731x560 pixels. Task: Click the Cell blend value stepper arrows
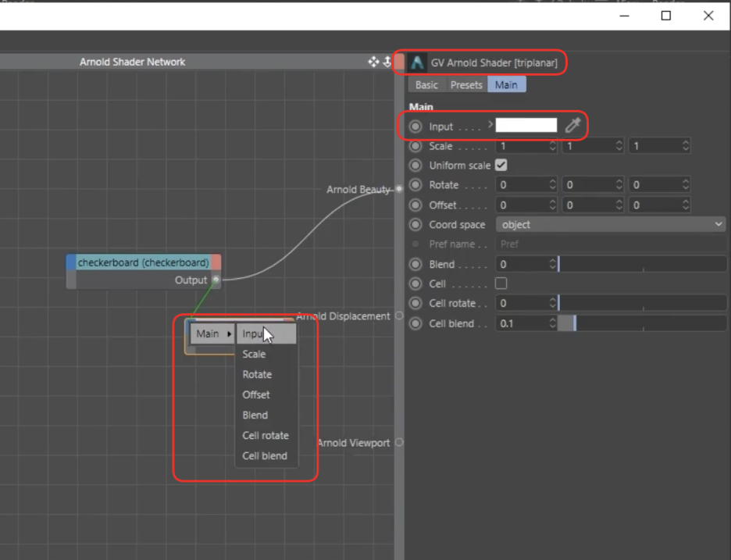point(552,323)
